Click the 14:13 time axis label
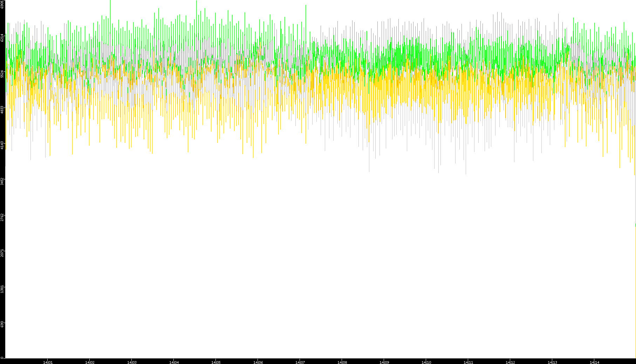 pyautogui.click(x=552, y=362)
